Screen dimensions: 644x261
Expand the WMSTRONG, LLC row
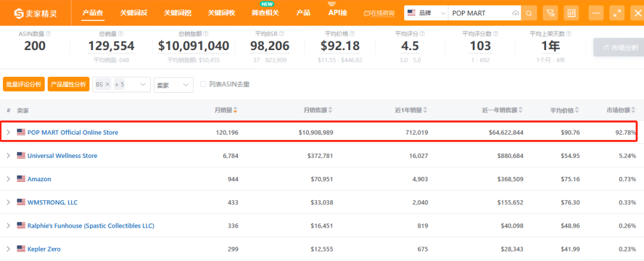coord(8,203)
